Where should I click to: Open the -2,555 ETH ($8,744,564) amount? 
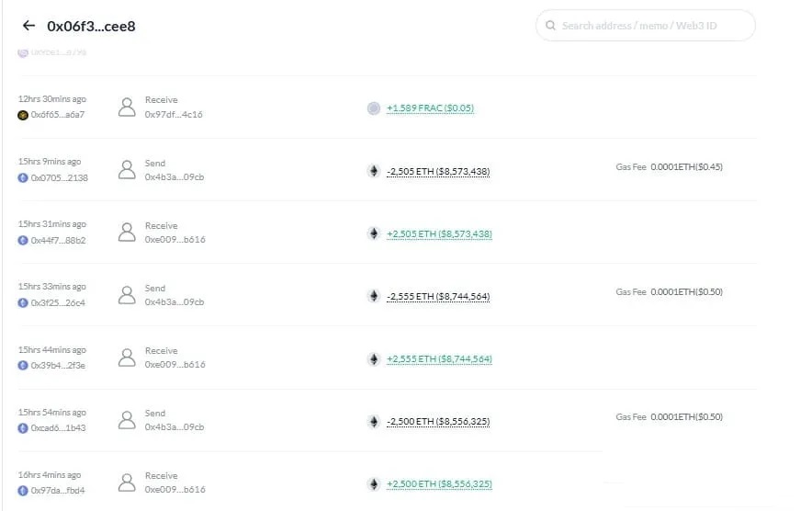pos(438,296)
